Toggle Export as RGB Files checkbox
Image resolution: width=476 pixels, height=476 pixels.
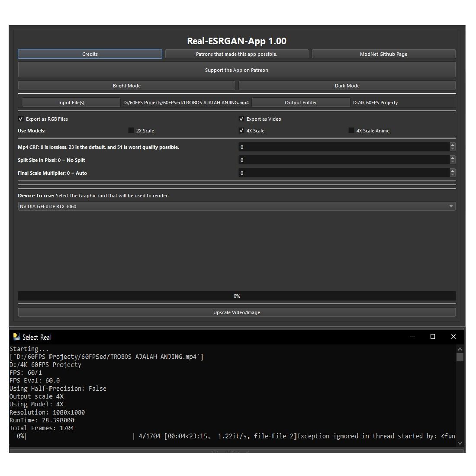[x=21, y=119]
